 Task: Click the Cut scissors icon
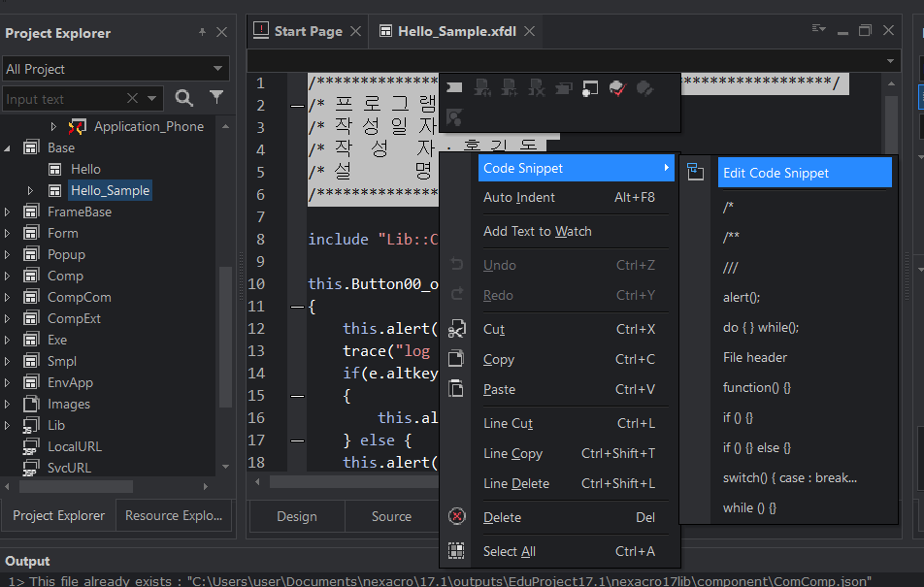(x=457, y=329)
